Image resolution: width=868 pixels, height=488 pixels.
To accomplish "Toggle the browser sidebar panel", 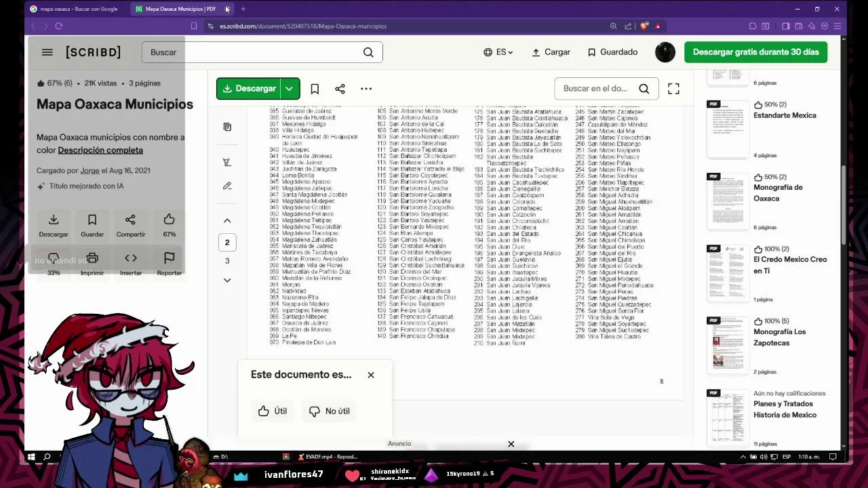I will (x=785, y=26).
